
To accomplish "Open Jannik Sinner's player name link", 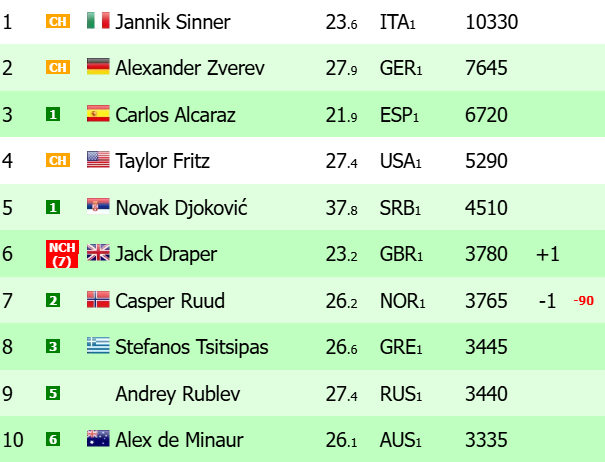I will (x=173, y=22).
